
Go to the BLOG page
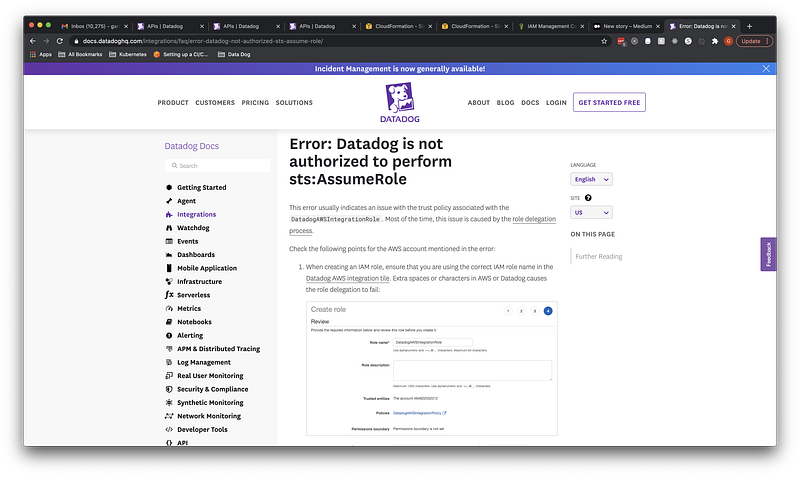(505, 103)
